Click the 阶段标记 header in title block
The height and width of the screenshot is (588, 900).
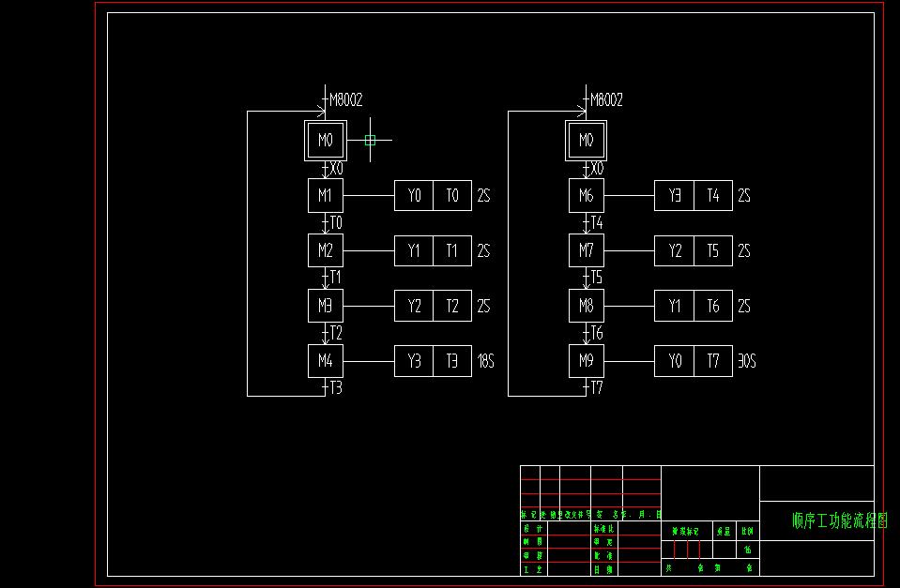[x=685, y=532]
